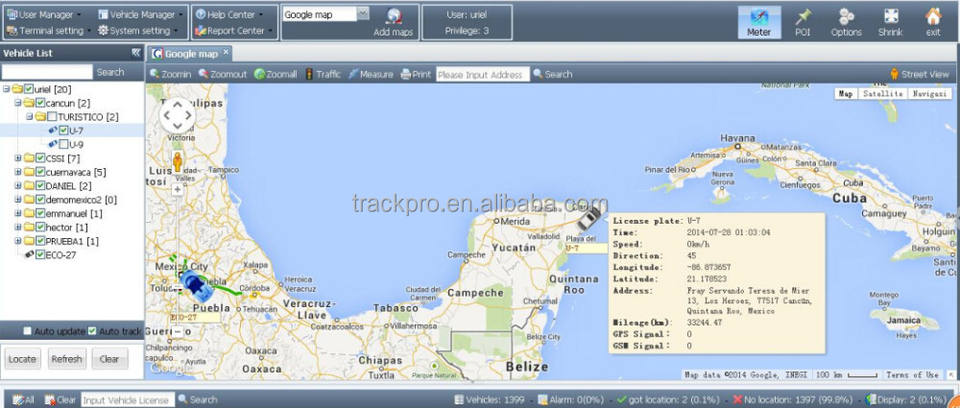This screenshot has width=960, height=408.
Task: Click the Locate button
Action: pos(23,359)
